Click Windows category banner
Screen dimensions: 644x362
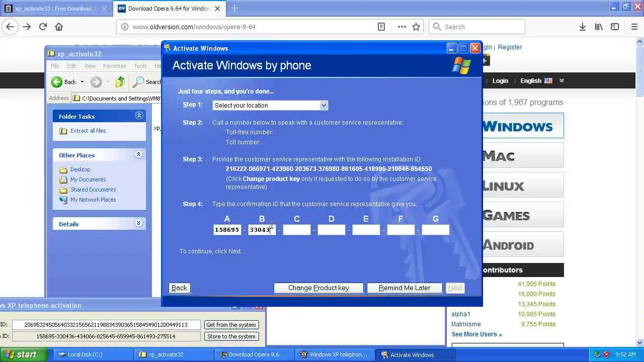pos(523,126)
